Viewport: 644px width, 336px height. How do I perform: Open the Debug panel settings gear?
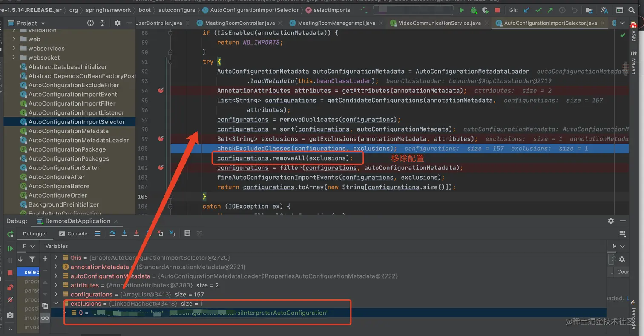(x=611, y=221)
